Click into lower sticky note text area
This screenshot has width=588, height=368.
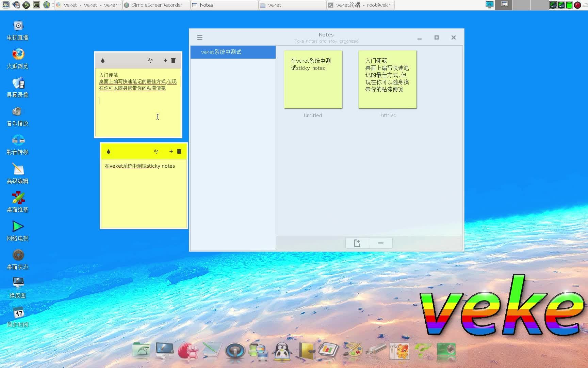point(144,193)
